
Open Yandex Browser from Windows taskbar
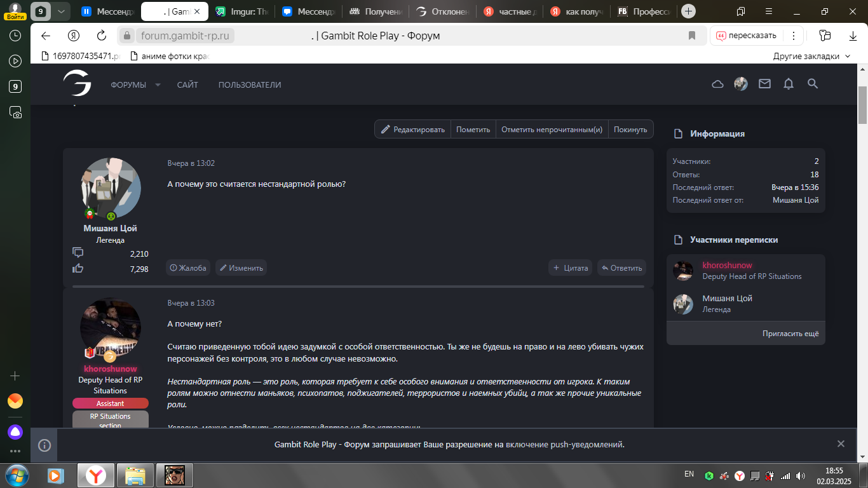click(96, 475)
